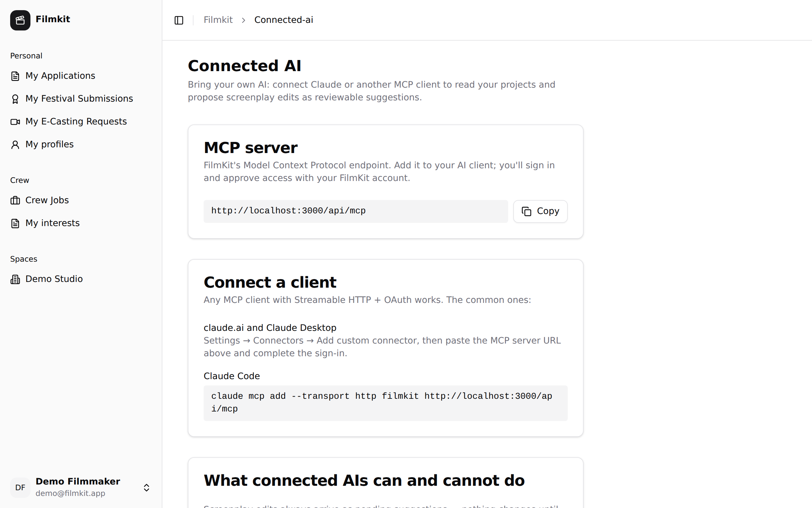Copy the MCP server URL
Screen dimensions: 812x508
[x=540, y=211]
